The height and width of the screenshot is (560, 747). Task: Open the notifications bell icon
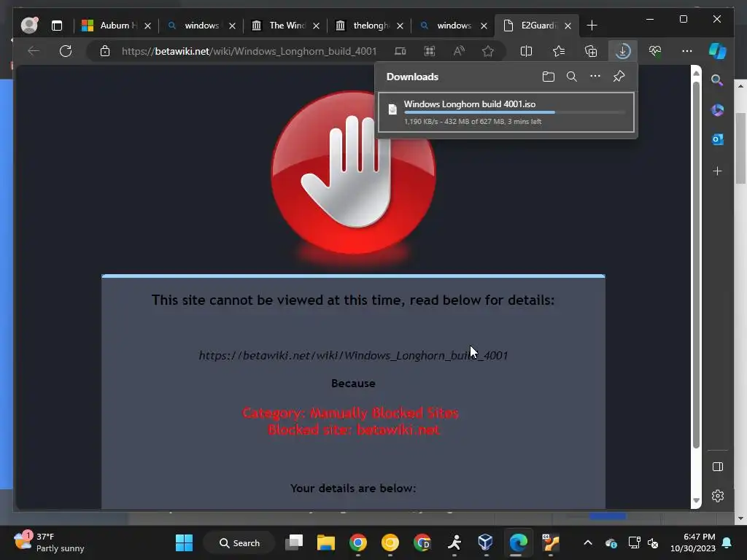727,542
